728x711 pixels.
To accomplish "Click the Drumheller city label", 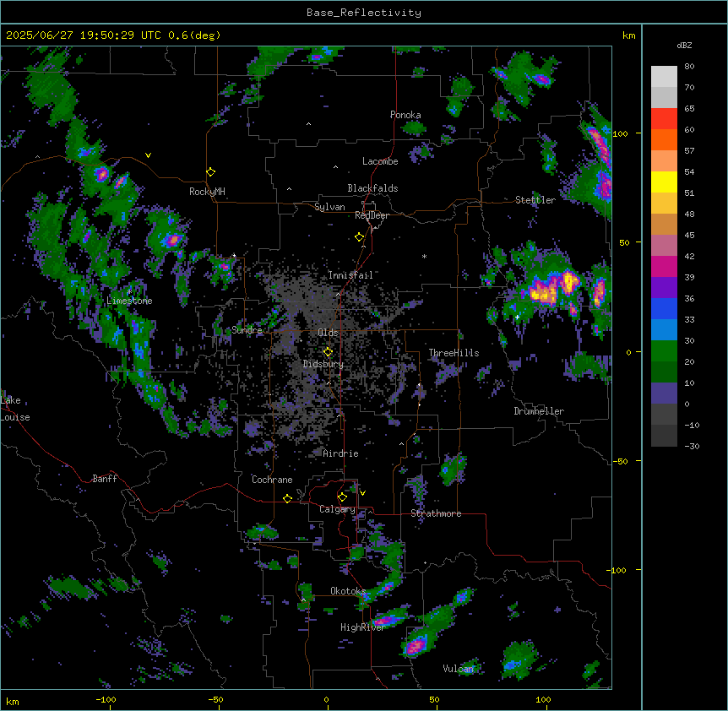I will (x=539, y=411).
